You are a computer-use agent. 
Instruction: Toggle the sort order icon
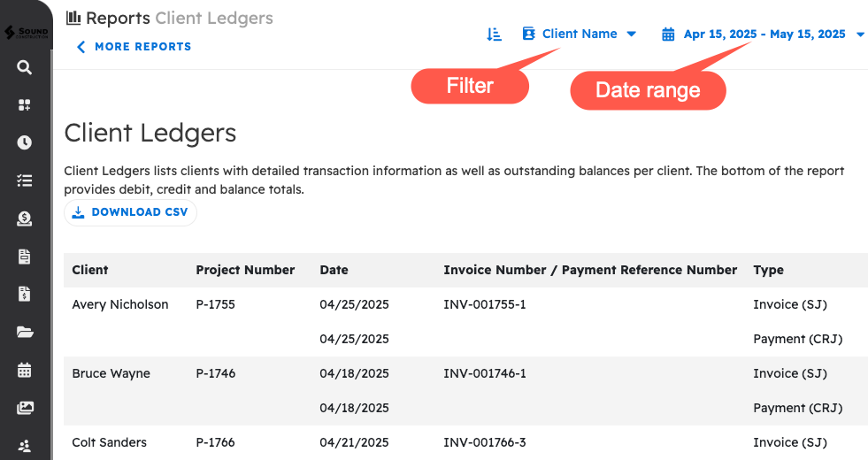495,34
